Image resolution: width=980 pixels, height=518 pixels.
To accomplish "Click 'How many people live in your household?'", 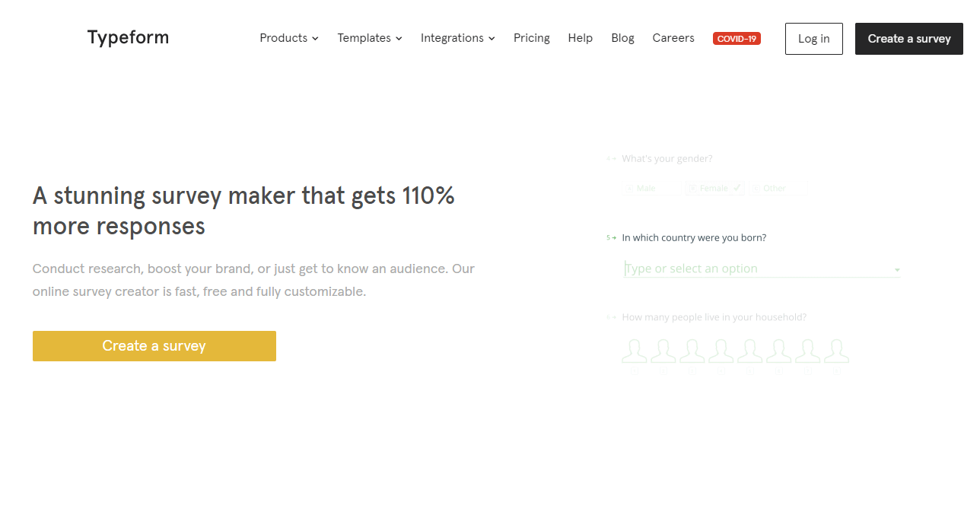I will 714,317.
